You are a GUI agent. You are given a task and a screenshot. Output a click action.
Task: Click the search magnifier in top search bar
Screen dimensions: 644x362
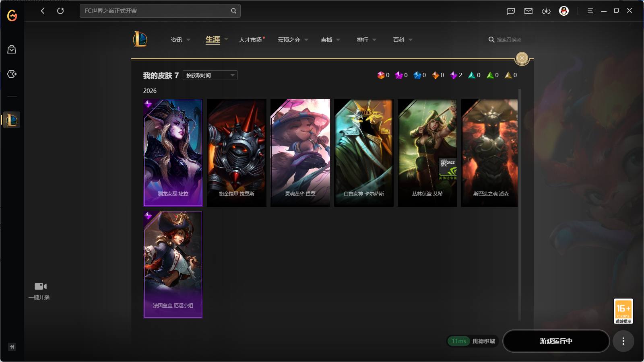(x=233, y=11)
